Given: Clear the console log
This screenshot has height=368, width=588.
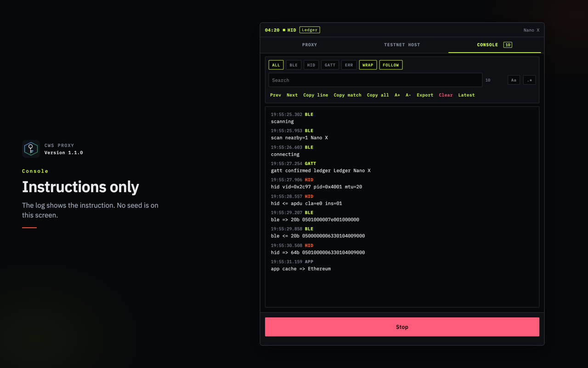Looking at the screenshot, I should tap(446, 95).
